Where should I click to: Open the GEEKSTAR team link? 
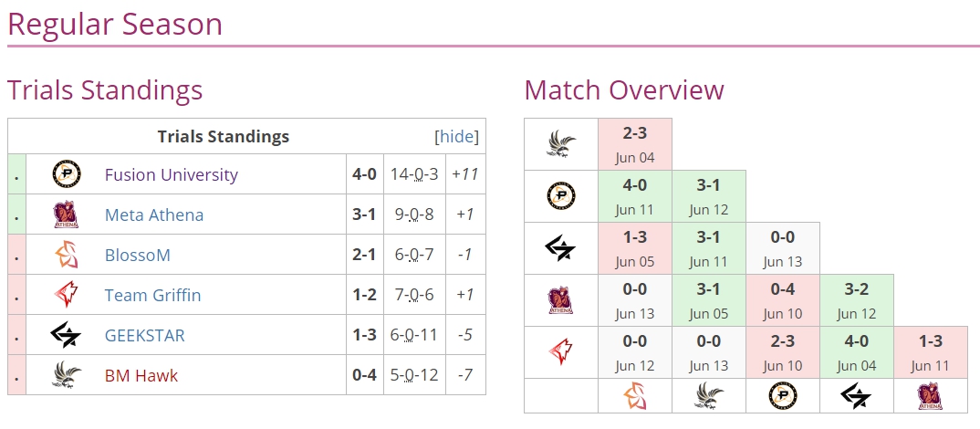tap(145, 335)
